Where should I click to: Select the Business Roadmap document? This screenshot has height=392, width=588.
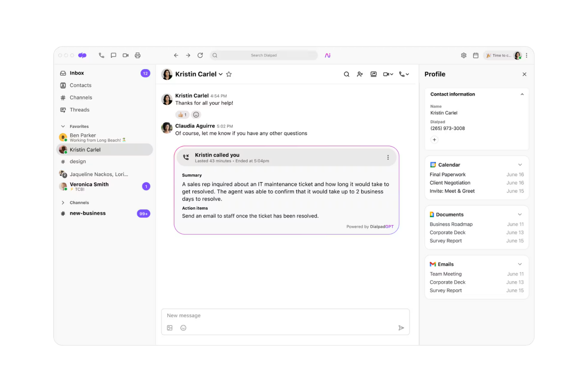(451, 224)
